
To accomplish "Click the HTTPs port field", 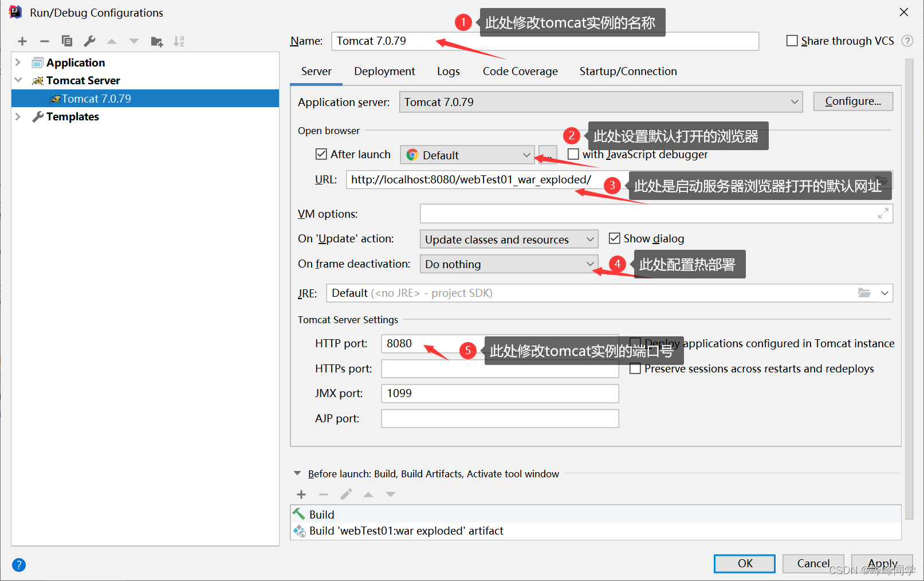I will point(500,368).
